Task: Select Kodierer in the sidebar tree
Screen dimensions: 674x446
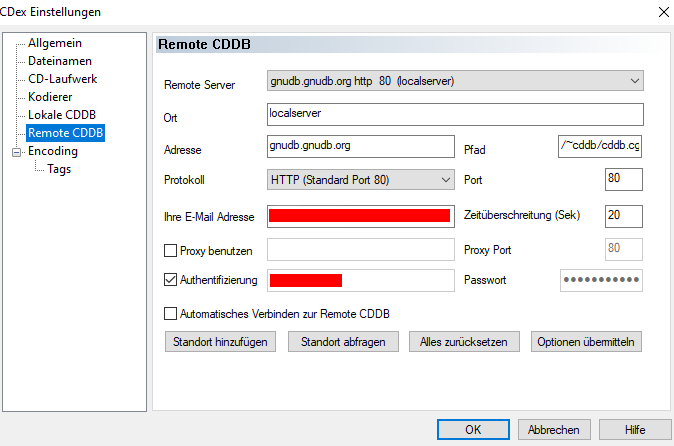Action: click(x=50, y=97)
